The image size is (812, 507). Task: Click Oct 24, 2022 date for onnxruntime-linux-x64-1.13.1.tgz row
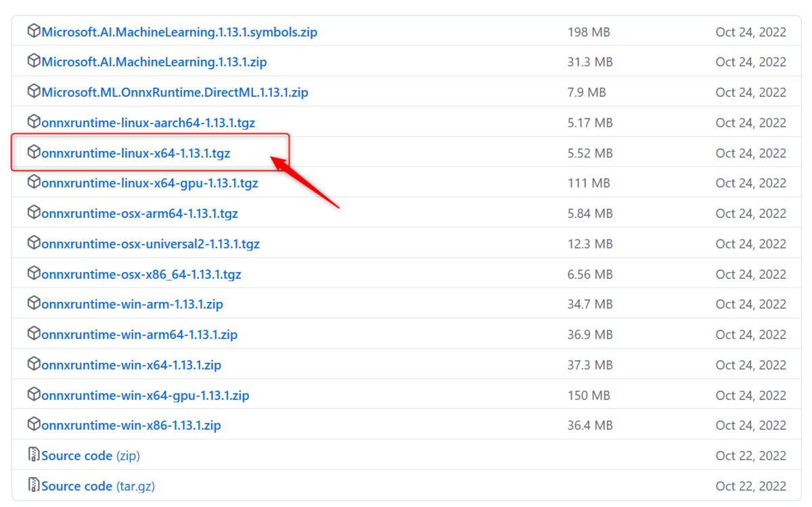[x=751, y=153]
